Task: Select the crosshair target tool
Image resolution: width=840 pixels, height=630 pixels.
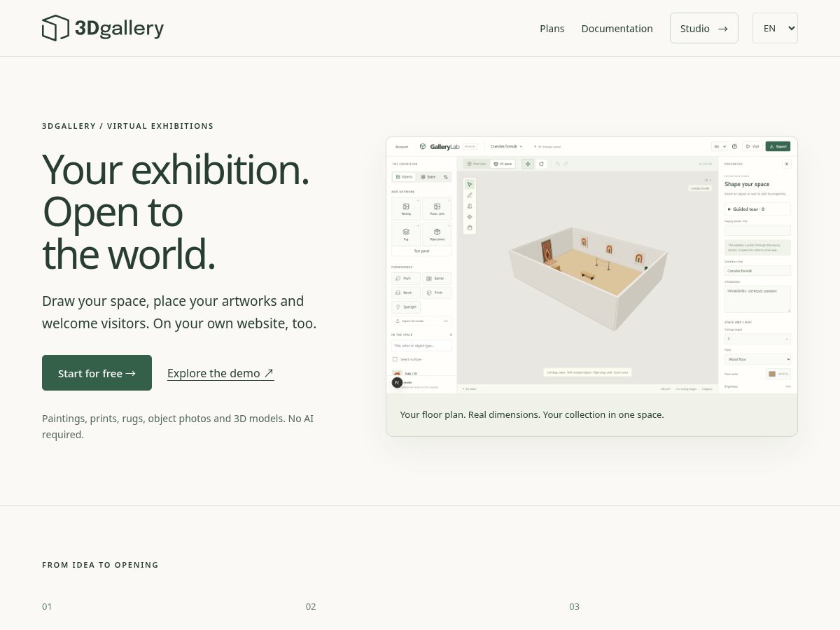Action: point(470,217)
